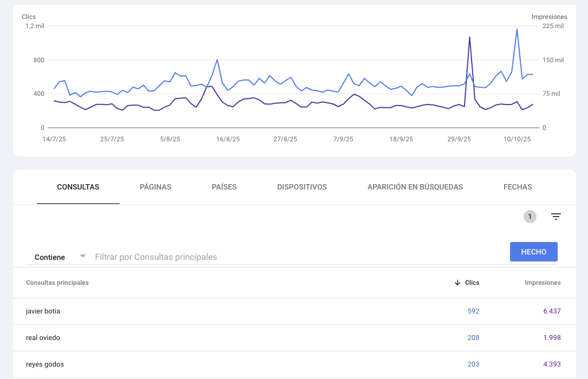Viewport: 588px width, 379px height.
Task: Click the Filtrar por Consultas principales input
Action: coord(217,257)
